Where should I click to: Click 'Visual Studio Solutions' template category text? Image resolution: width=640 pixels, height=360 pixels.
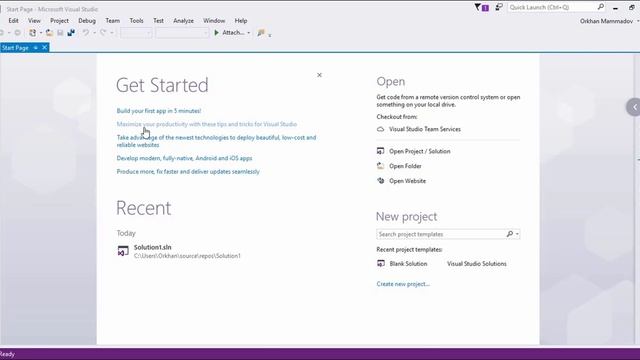(x=477, y=263)
